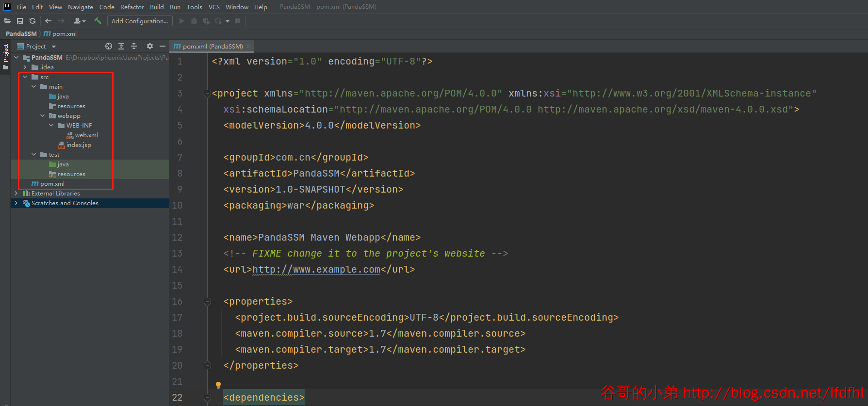Select resources folder under test
The width and height of the screenshot is (868, 406).
[x=67, y=174]
